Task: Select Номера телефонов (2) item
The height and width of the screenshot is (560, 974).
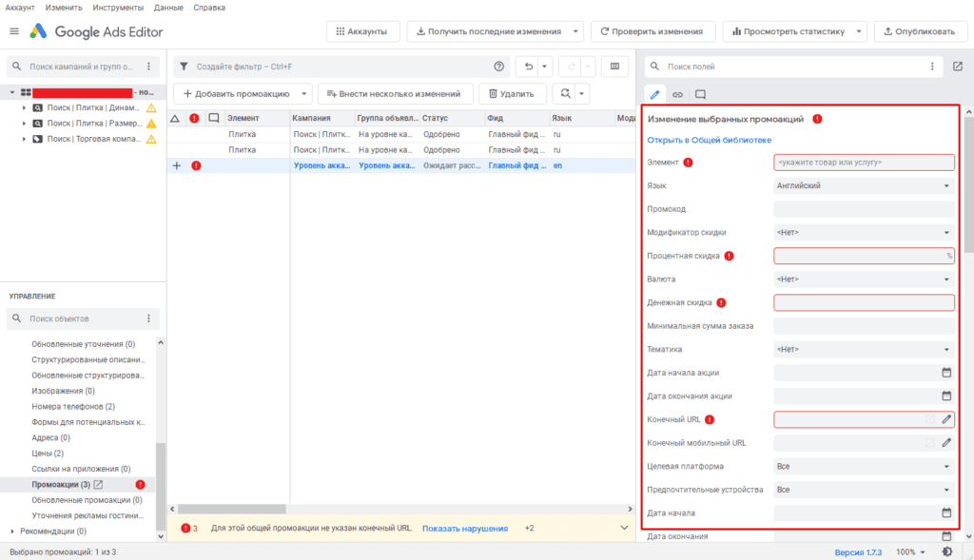Action: (73, 407)
